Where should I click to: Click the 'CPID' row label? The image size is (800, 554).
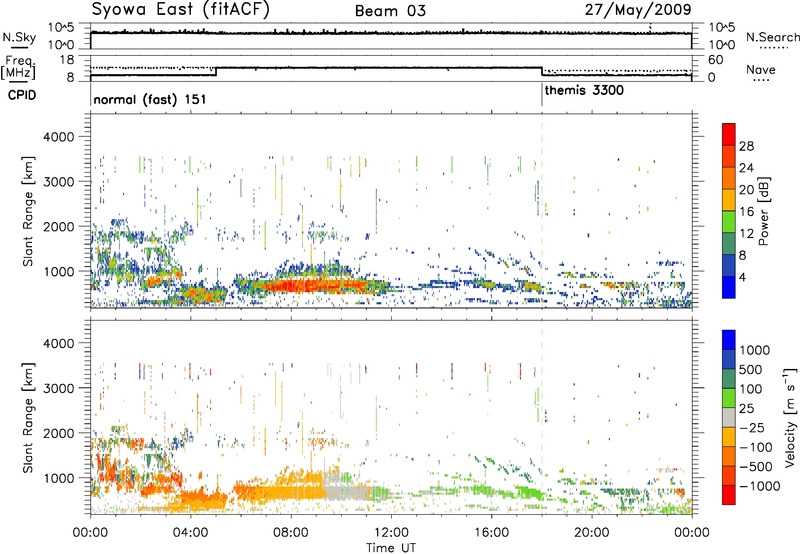[x=21, y=95]
